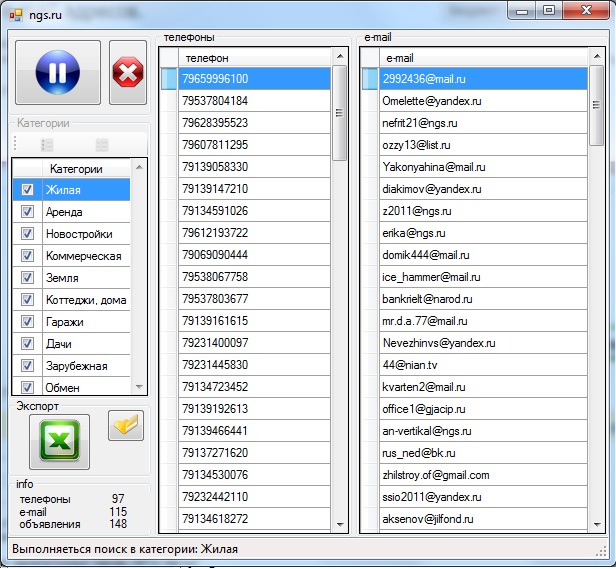Click the blue pause button
Screen dimensions: 616x569
pyautogui.click(x=57, y=73)
